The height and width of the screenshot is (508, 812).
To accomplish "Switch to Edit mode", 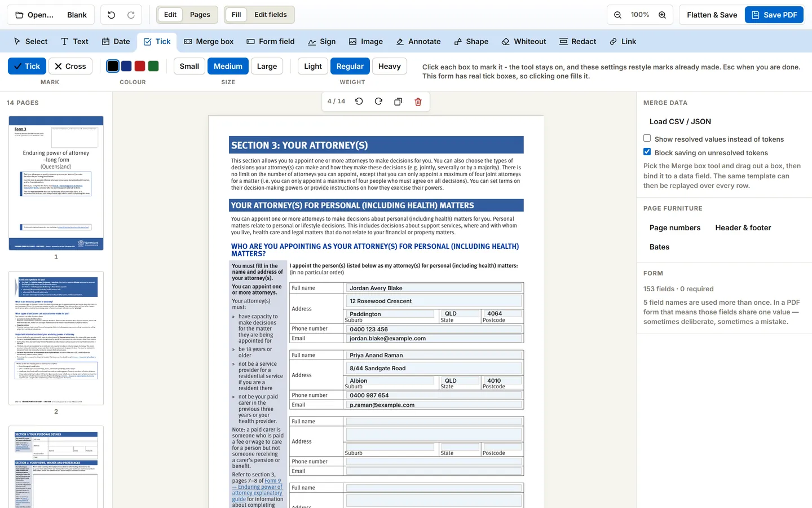I will point(170,15).
